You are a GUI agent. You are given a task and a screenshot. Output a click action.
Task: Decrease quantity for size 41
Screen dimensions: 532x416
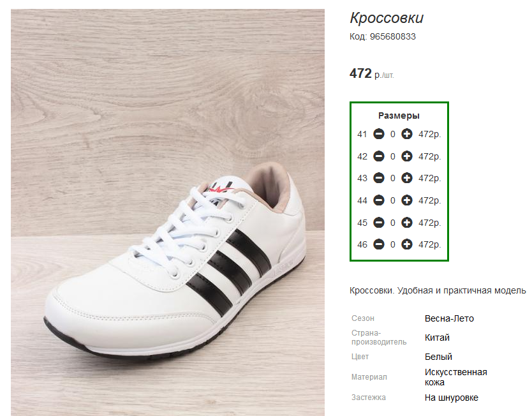(x=379, y=134)
